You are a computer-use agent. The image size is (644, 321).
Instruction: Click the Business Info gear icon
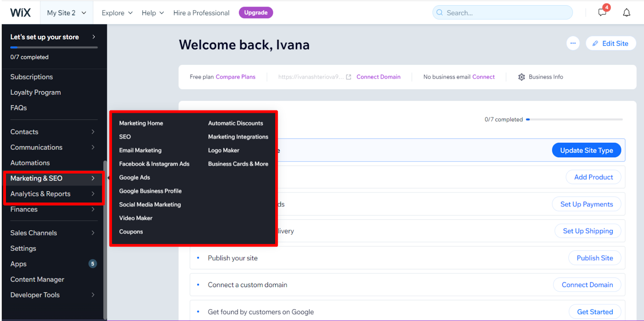(x=522, y=77)
